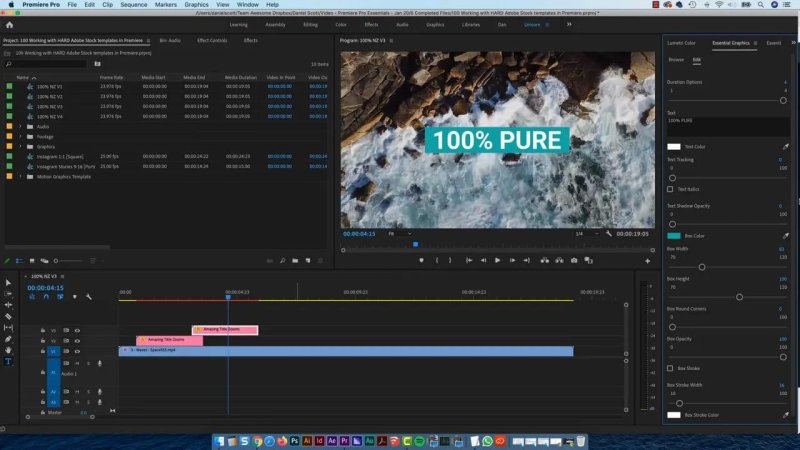Open playback resolution 1/4 dropdown
The width and height of the screenshot is (800, 450).
[587, 234]
